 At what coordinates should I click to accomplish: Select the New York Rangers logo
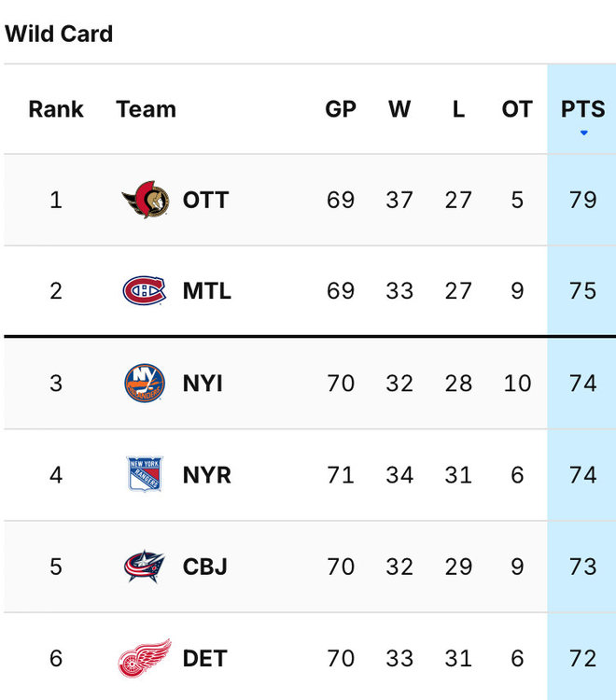pyautogui.click(x=144, y=474)
